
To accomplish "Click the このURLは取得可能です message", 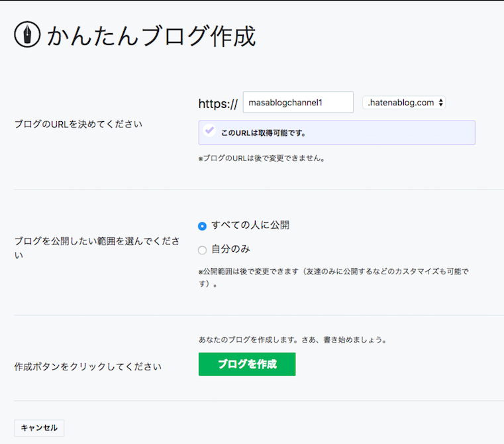I will click(263, 133).
